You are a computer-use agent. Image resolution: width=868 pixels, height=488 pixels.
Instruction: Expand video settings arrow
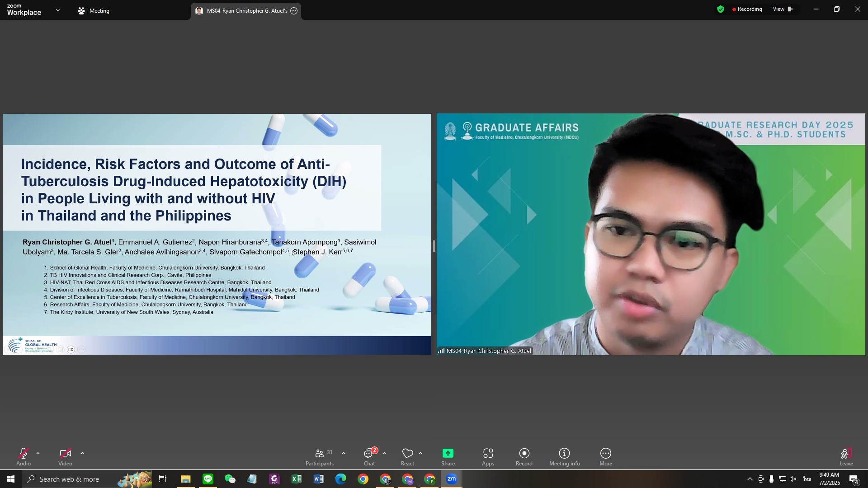point(82,453)
